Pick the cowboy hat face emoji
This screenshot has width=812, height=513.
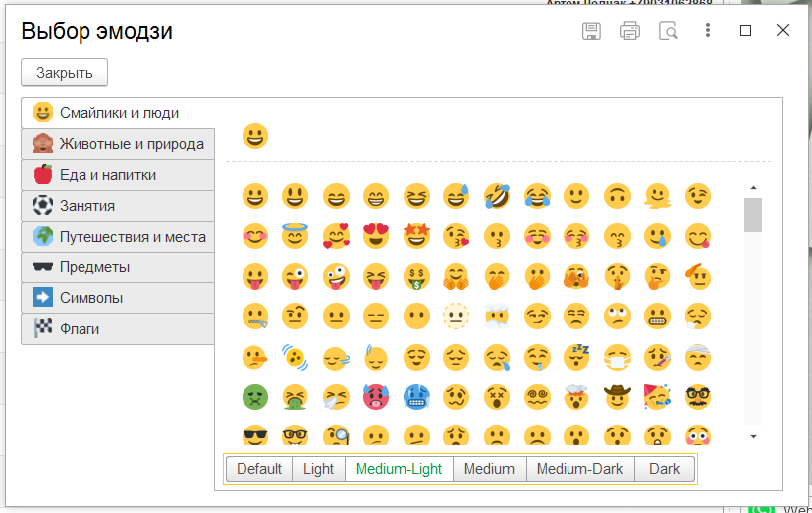pyautogui.click(x=617, y=398)
